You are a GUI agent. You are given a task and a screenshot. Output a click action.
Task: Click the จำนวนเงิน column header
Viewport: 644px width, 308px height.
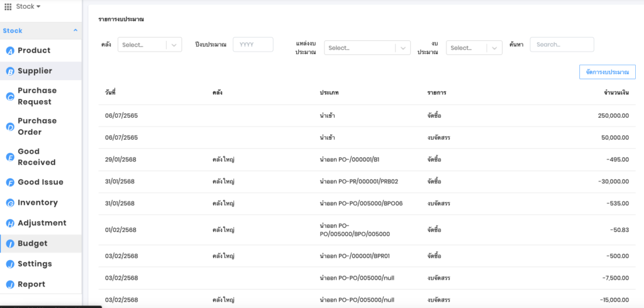(x=616, y=93)
